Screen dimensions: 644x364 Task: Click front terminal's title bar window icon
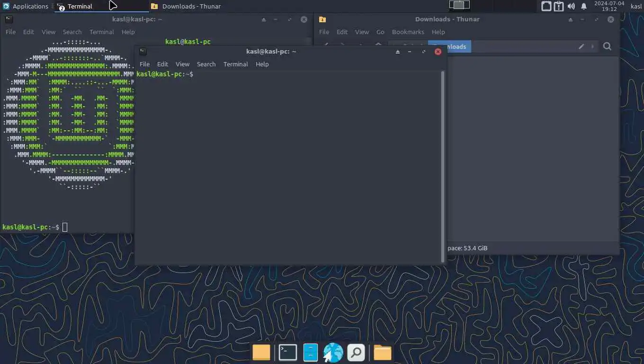click(x=143, y=51)
